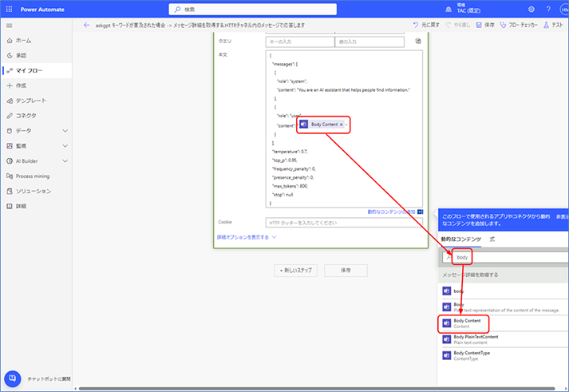Click Teams icon beside Body ContentType
This screenshot has width=569, height=392.
point(447,355)
